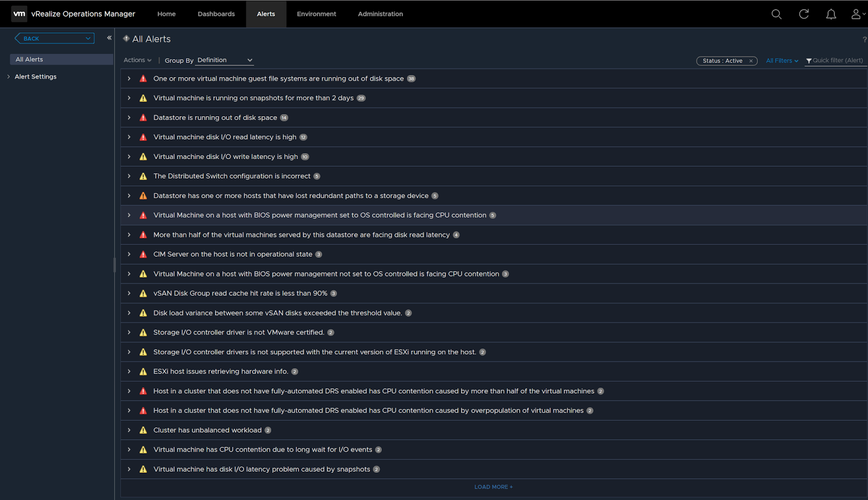Click the refresh icon in top bar
This screenshot has height=500, width=868.
click(803, 14)
